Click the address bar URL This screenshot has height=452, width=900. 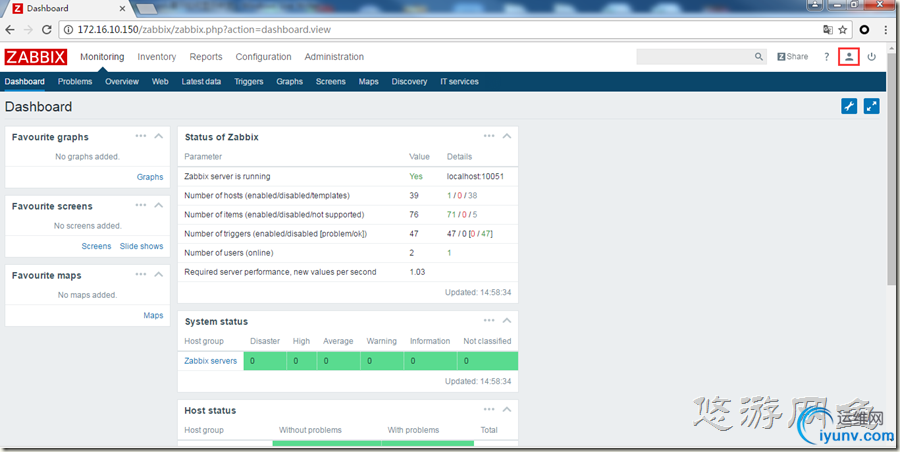204,29
